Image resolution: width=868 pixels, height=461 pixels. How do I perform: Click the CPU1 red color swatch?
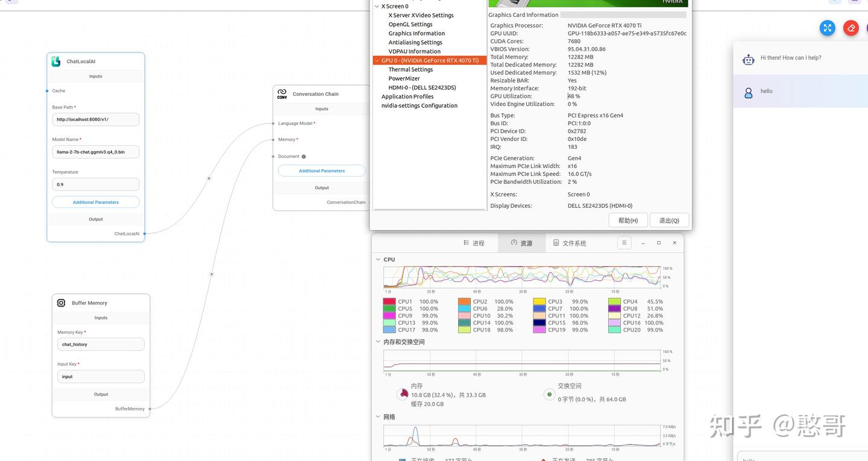click(389, 302)
